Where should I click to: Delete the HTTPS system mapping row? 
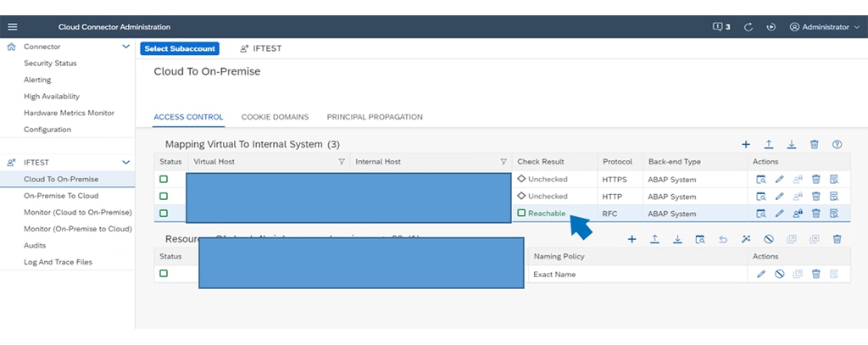[815, 180]
